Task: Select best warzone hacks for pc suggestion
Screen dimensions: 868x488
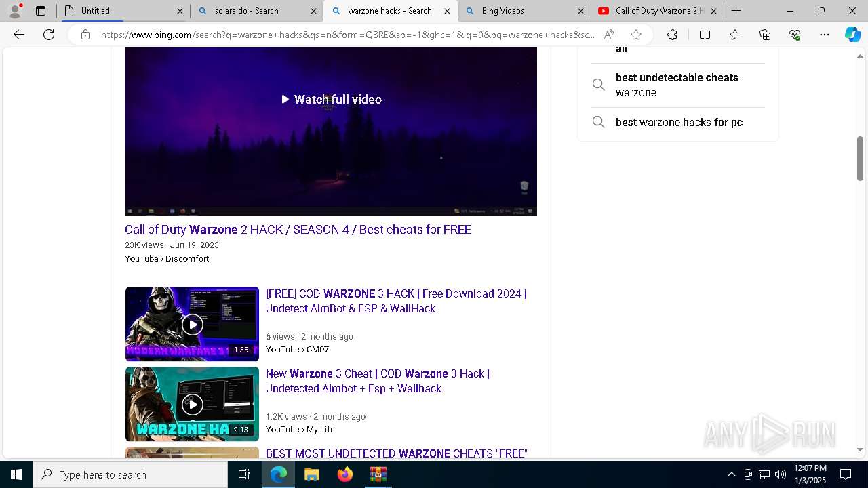Action: 678,122
